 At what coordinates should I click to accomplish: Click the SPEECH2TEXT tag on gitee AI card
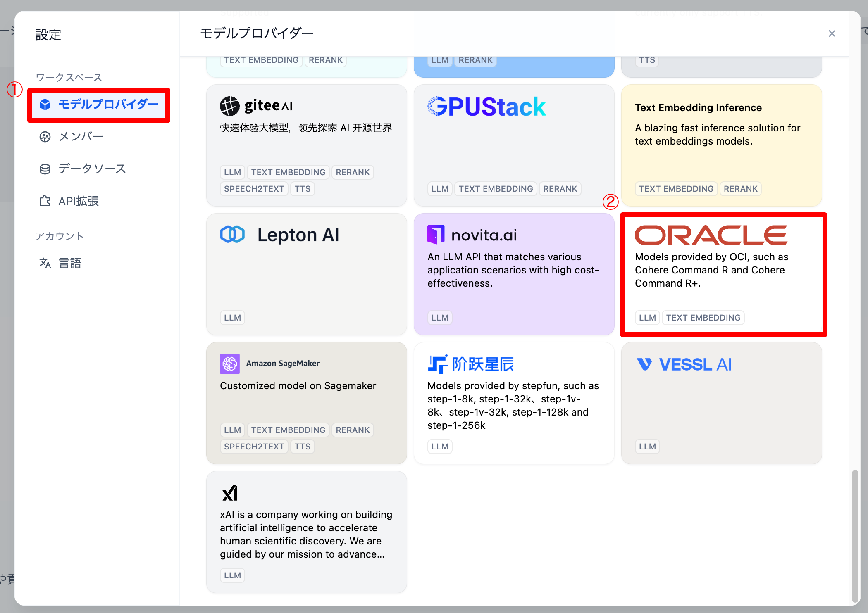254,189
